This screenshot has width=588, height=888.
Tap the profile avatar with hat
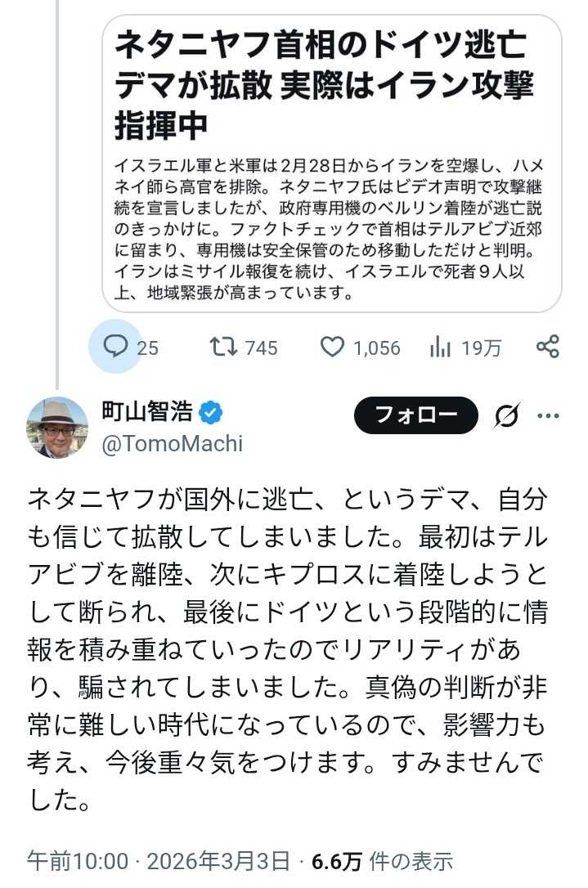pyautogui.click(x=57, y=427)
